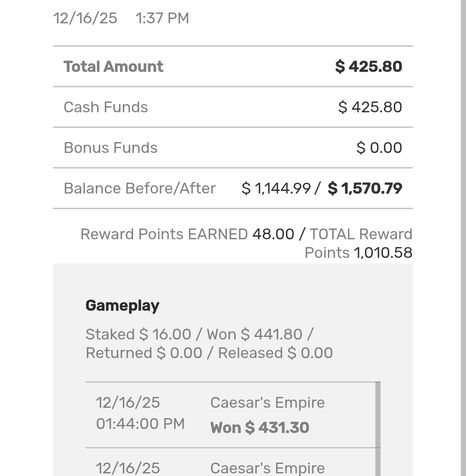
Task: Open the first Caesar's Empire game entry
Action: [268, 403]
